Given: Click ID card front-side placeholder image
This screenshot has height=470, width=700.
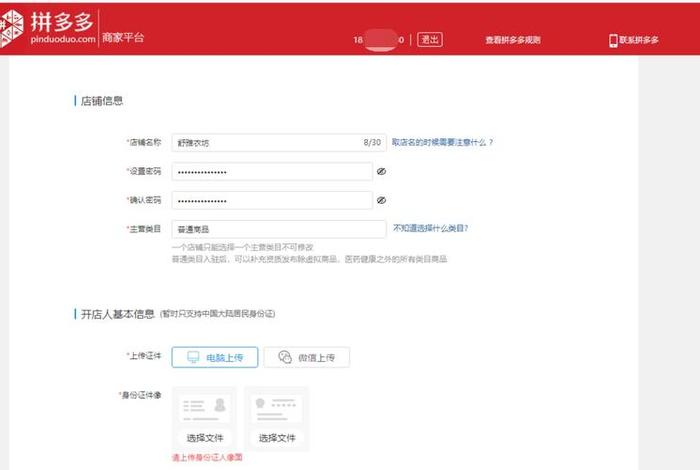Looking at the screenshot, I should 204,408.
